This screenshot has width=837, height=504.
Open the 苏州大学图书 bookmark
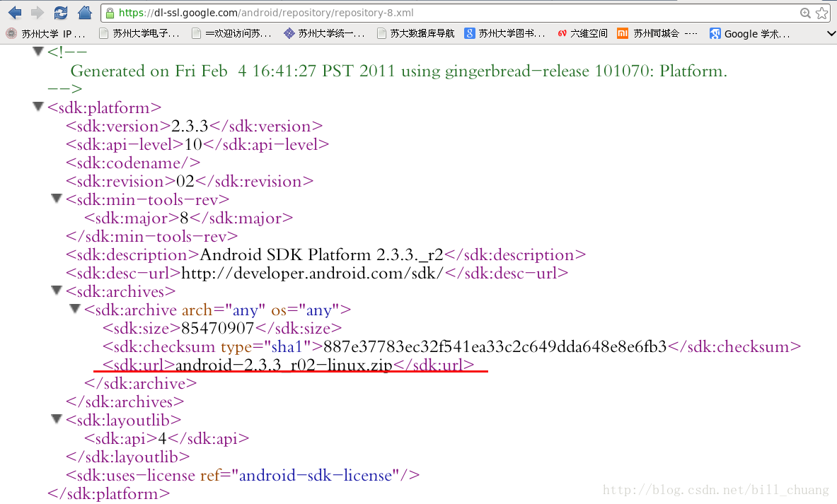coord(505,34)
